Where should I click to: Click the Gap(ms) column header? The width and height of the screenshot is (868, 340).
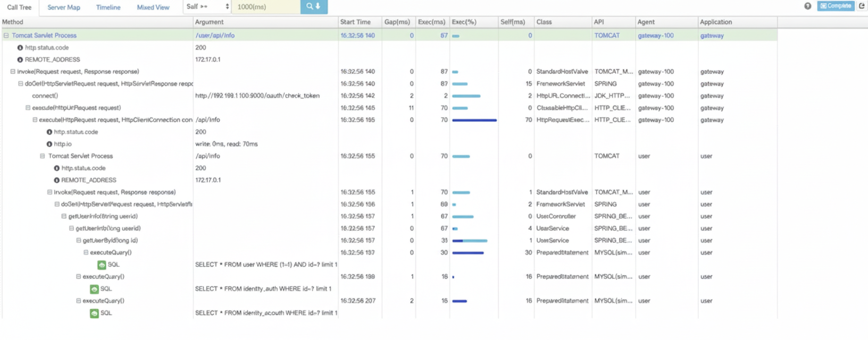(397, 22)
